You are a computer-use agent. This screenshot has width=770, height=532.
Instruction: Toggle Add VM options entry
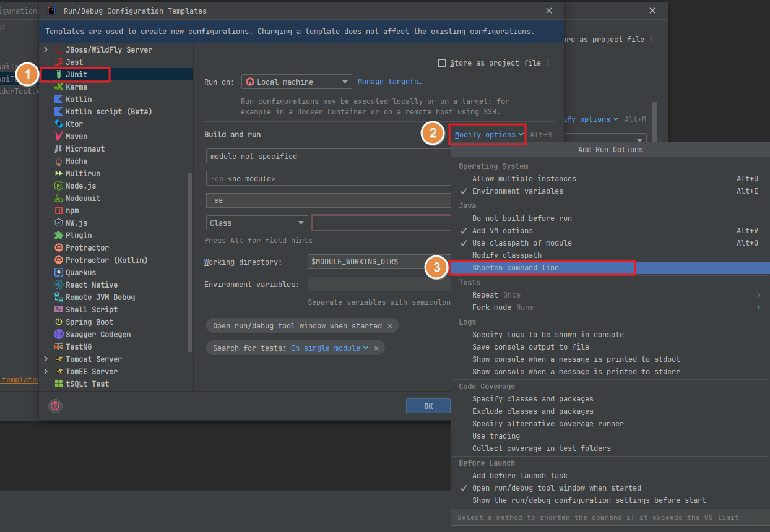click(610, 231)
